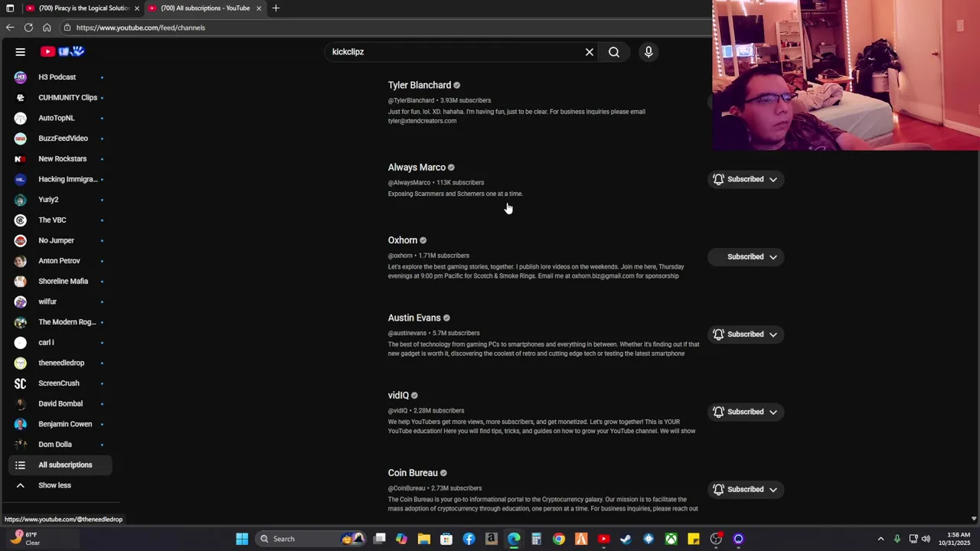
Task: Select David Bombal subscription
Action: click(x=60, y=404)
